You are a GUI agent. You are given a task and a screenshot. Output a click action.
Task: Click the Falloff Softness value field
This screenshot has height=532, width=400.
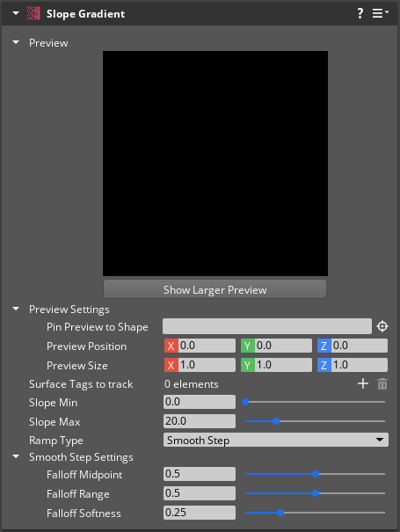click(x=200, y=513)
